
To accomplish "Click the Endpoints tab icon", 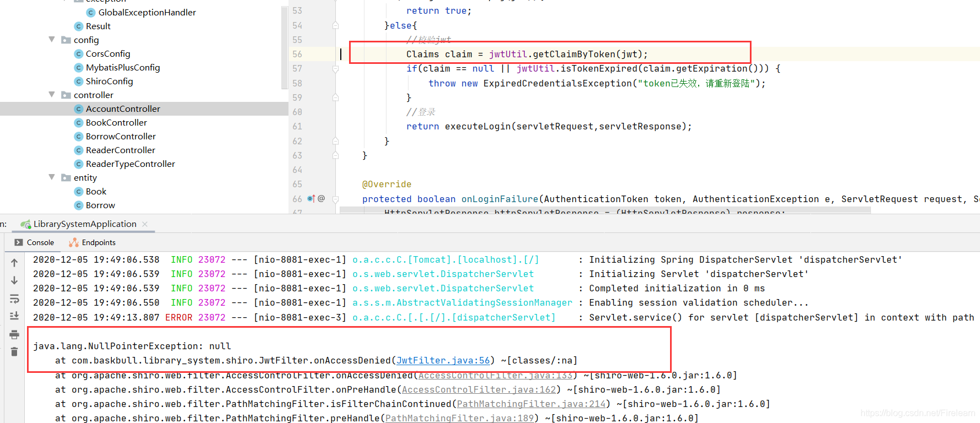I will tap(74, 242).
